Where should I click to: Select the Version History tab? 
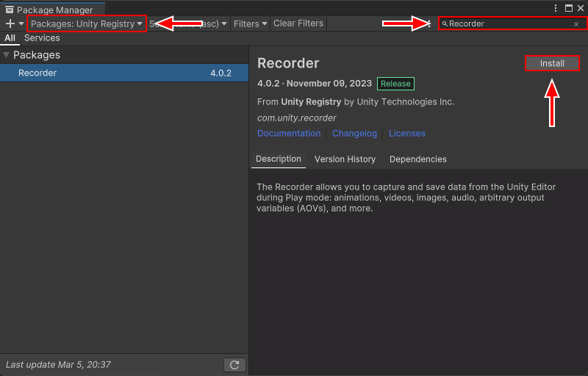click(x=345, y=159)
